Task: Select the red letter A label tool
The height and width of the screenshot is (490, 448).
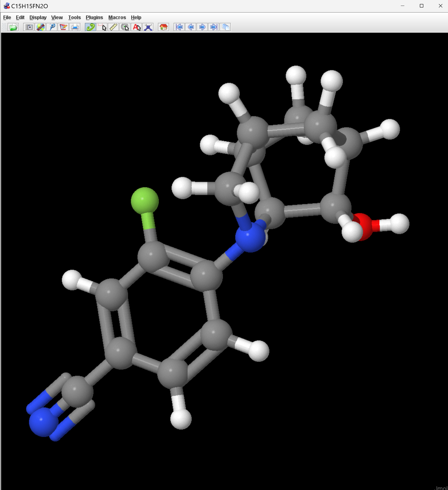Action: click(x=136, y=27)
